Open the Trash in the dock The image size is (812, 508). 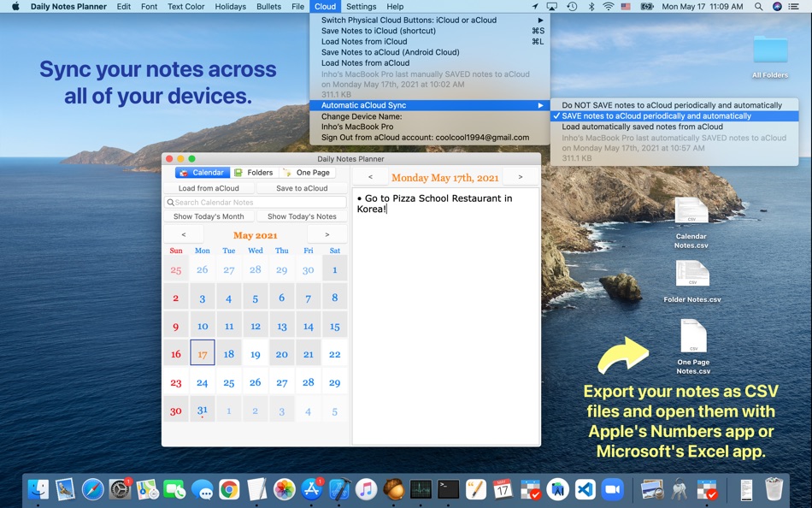click(x=774, y=489)
